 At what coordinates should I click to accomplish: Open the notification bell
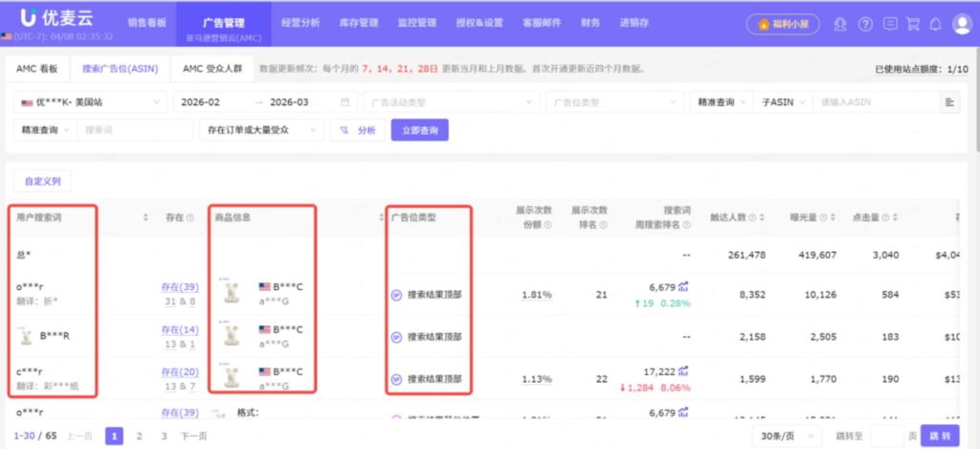pos(936,24)
